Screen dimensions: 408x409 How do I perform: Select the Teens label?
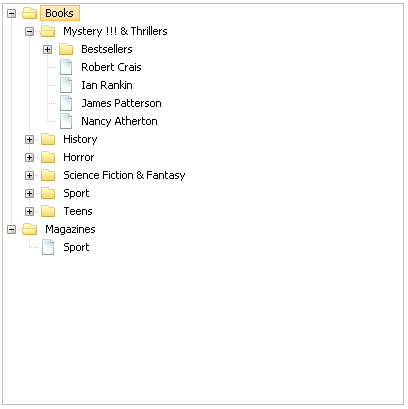(x=78, y=211)
